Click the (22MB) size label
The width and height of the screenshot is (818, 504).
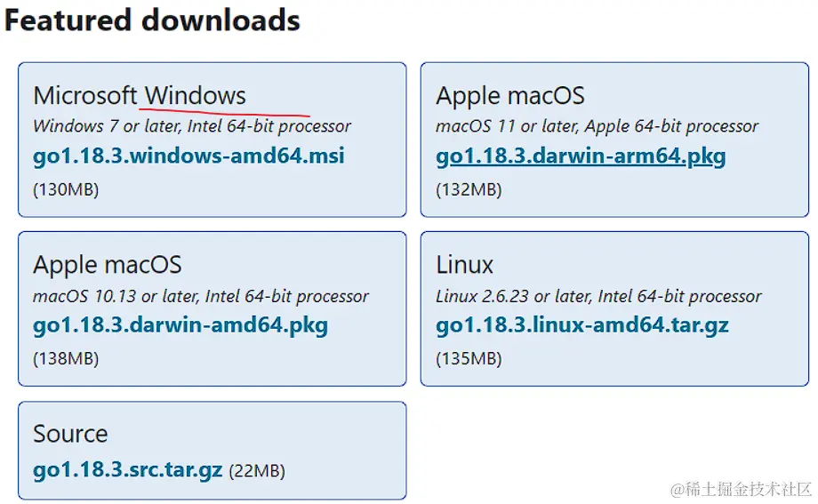point(257,470)
